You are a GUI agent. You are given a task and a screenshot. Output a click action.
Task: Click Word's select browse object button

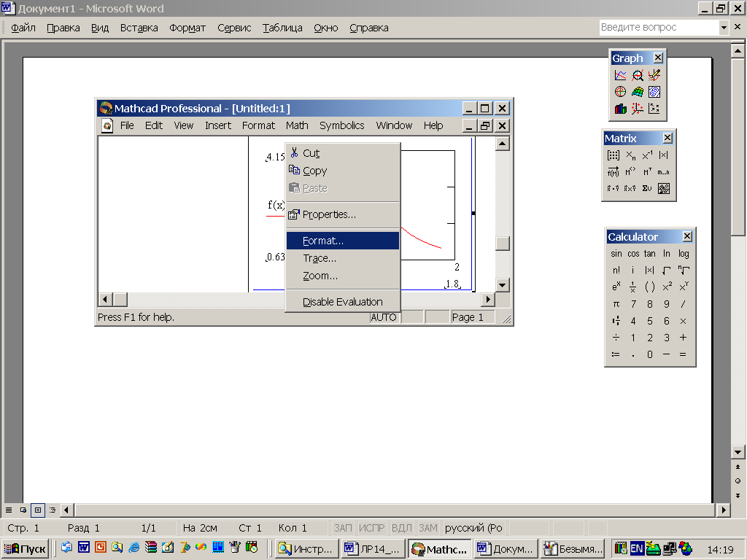coord(738,481)
